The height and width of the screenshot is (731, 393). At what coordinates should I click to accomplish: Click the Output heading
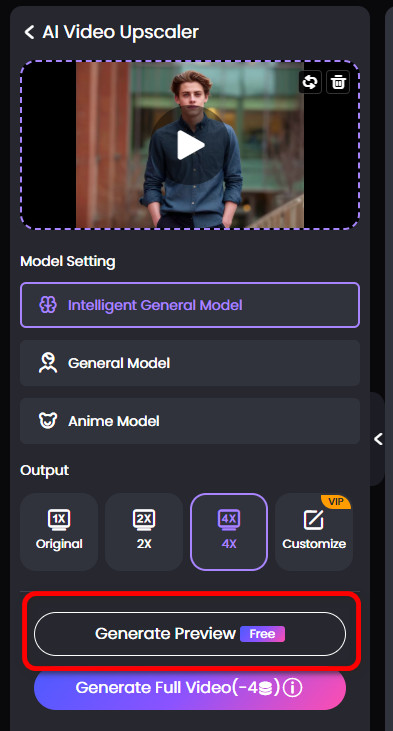[x=44, y=470]
